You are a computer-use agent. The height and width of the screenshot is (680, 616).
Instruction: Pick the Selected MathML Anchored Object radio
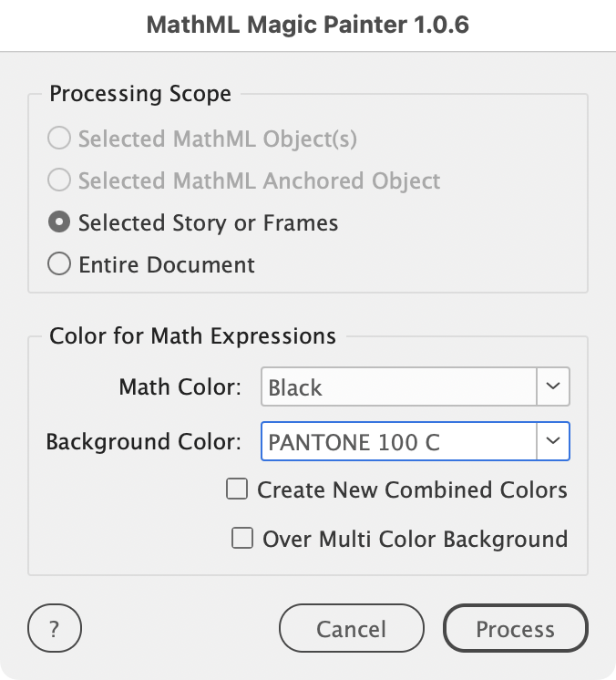pos(59,181)
